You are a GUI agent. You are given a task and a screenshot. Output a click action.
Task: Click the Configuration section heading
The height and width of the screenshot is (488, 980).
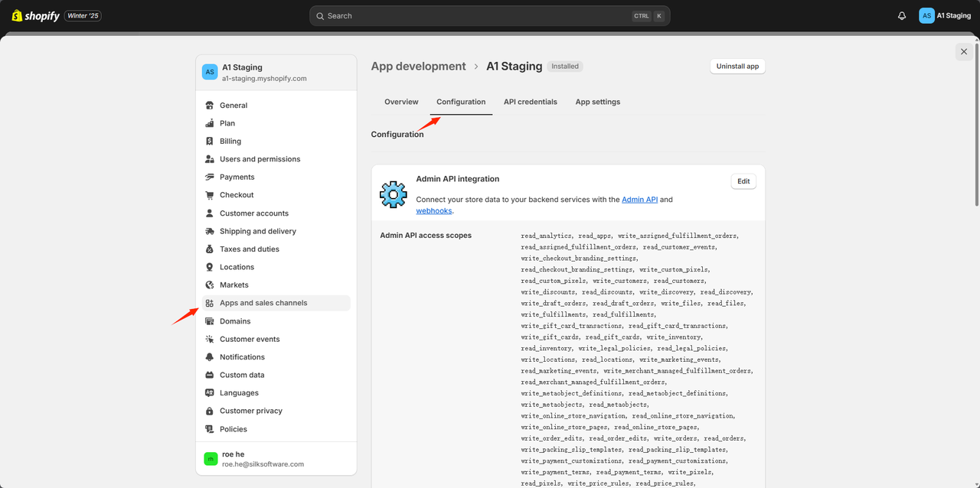397,135
